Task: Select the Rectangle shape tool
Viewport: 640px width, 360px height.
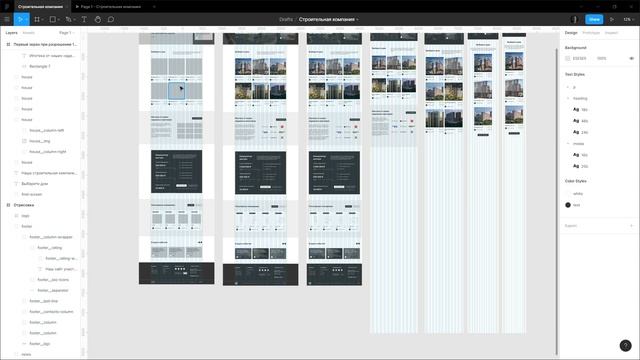Action: click(53, 19)
